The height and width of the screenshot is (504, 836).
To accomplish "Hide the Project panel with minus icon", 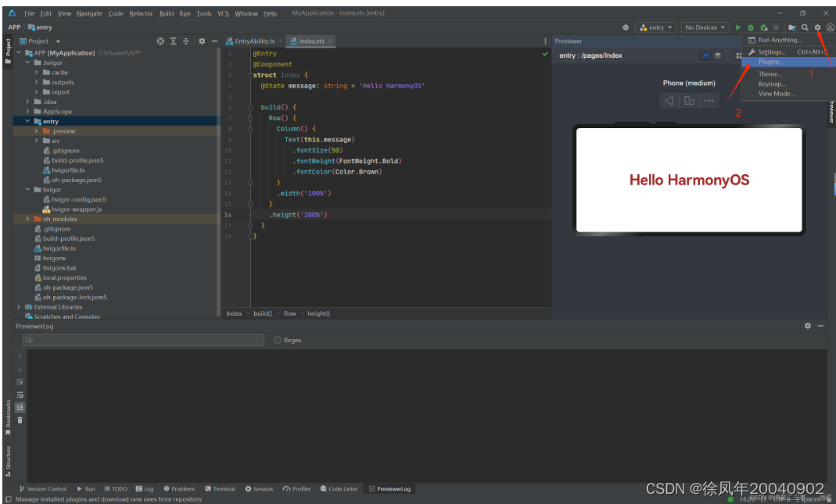I will tap(215, 41).
